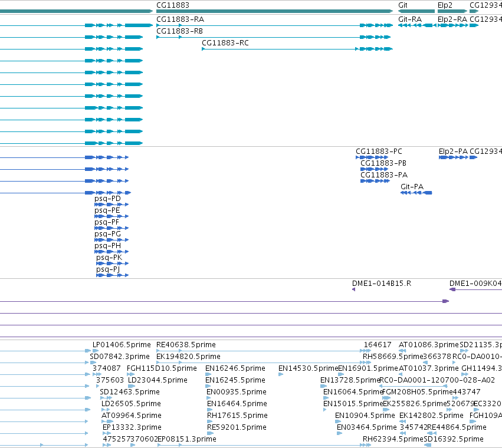Click the RH17615.5prime EST label
This screenshot has width=502, height=448.
click(237, 416)
